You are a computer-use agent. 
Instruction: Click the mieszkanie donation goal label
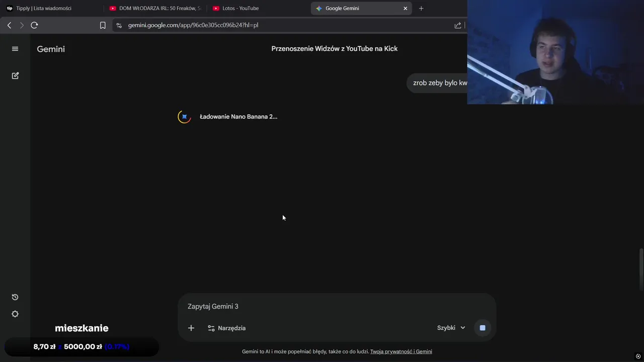tap(82, 328)
